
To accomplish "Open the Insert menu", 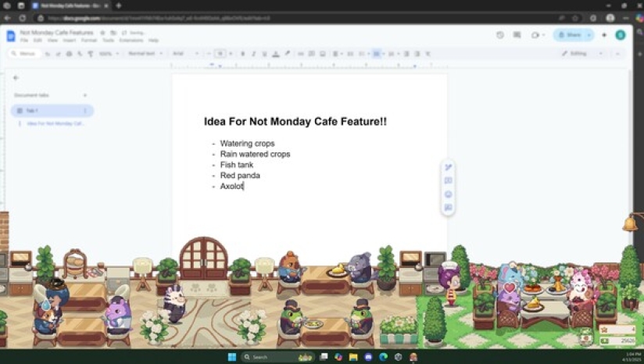I will (70, 40).
